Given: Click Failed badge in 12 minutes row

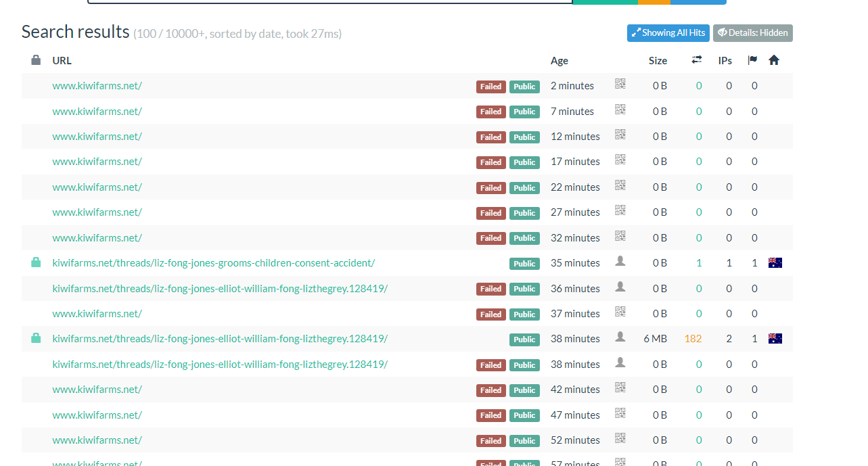Looking at the screenshot, I should 491,137.
